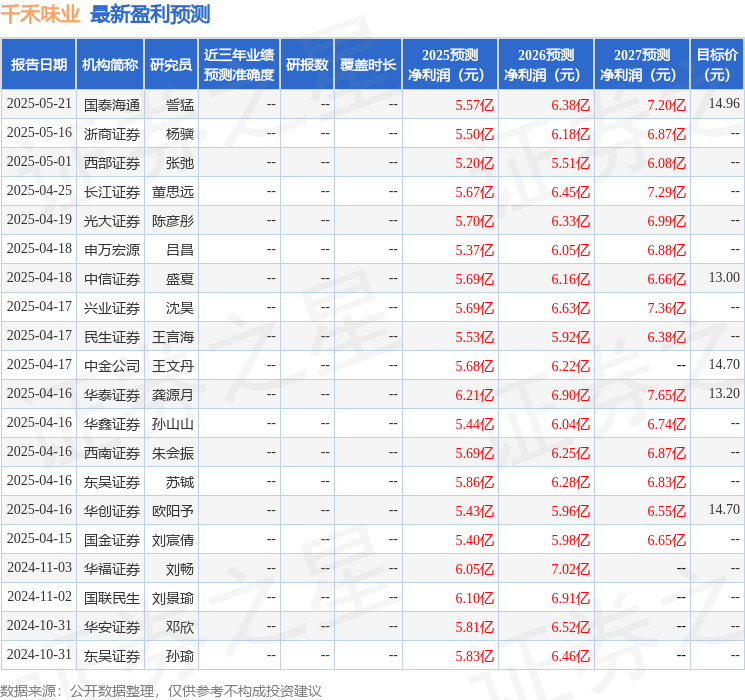Click institution 华安证券
Image resolution: width=745 pixels, height=700 pixels.
[112, 627]
